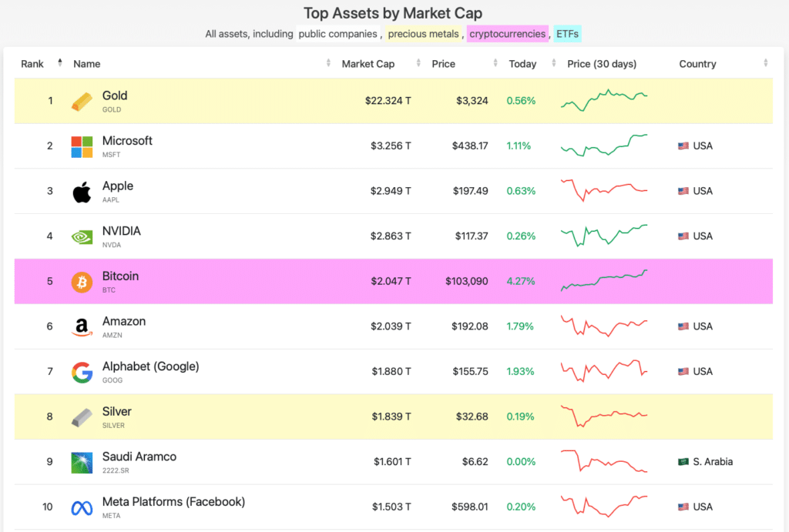Click Alphabet's 1.93% daily change

(x=520, y=372)
